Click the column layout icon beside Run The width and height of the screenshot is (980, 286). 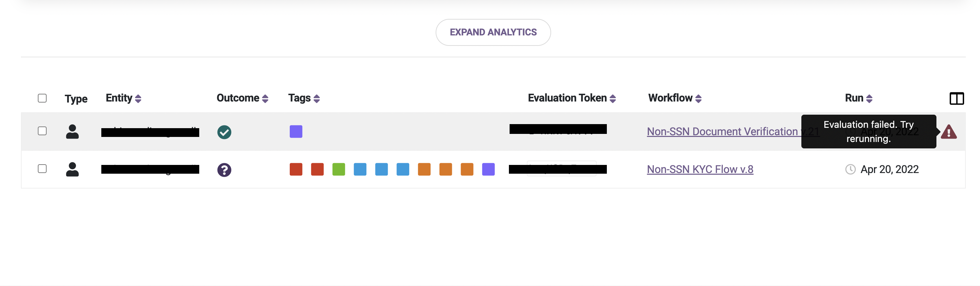956,98
